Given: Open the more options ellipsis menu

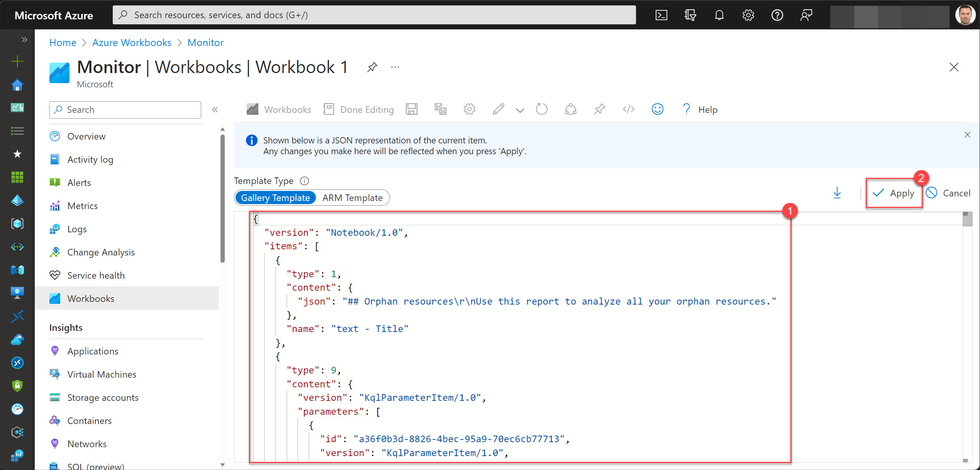Looking at the screenshot, I should [395, 66].
